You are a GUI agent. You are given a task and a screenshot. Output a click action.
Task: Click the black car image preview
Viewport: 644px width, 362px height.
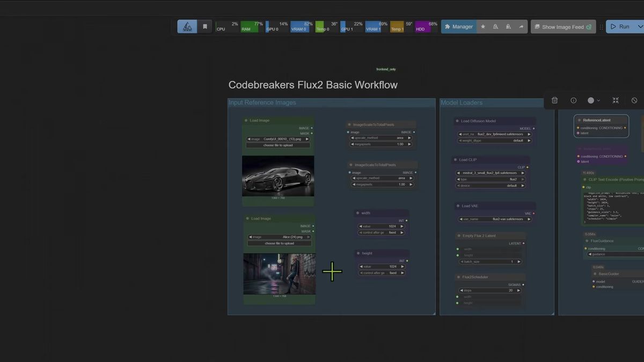tap(278, 176)
